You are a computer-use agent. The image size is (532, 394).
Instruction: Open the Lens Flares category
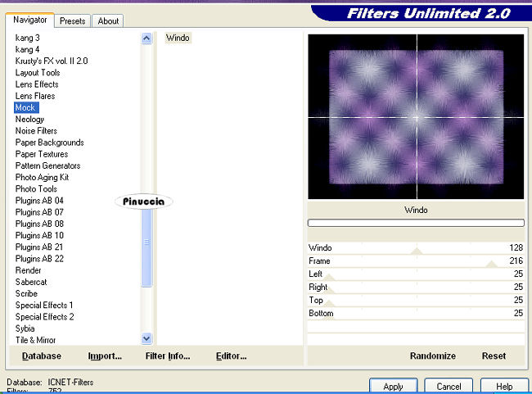click(35, 96)
